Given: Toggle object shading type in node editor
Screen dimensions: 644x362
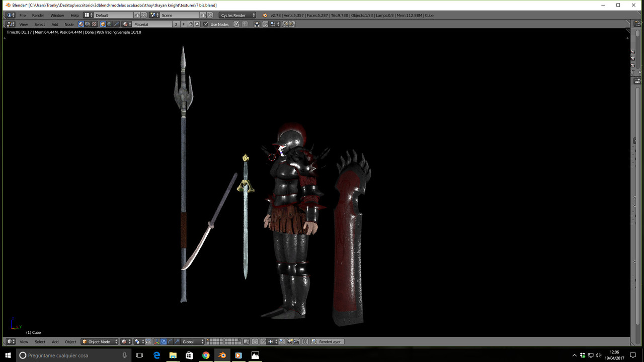Looking at the screenshot, I should pyautogui.click(x=103, y=24).
